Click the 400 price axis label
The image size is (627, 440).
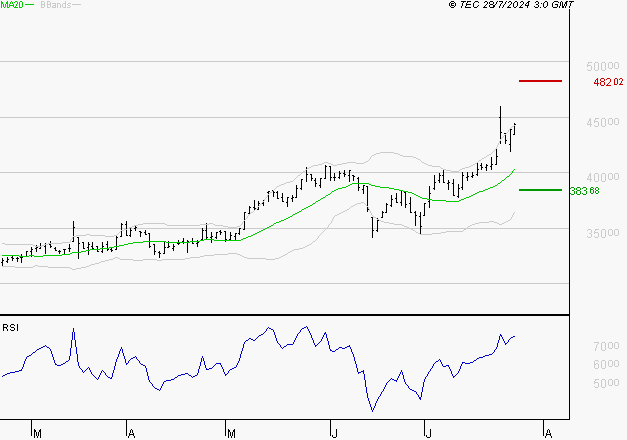pyautogui.click(x=603, y=177)
